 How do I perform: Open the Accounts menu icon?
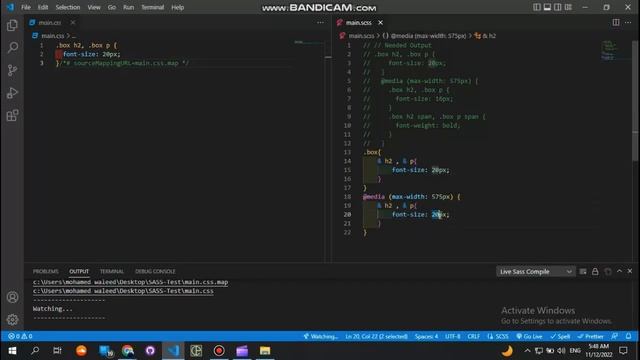(x=12, y=297)
